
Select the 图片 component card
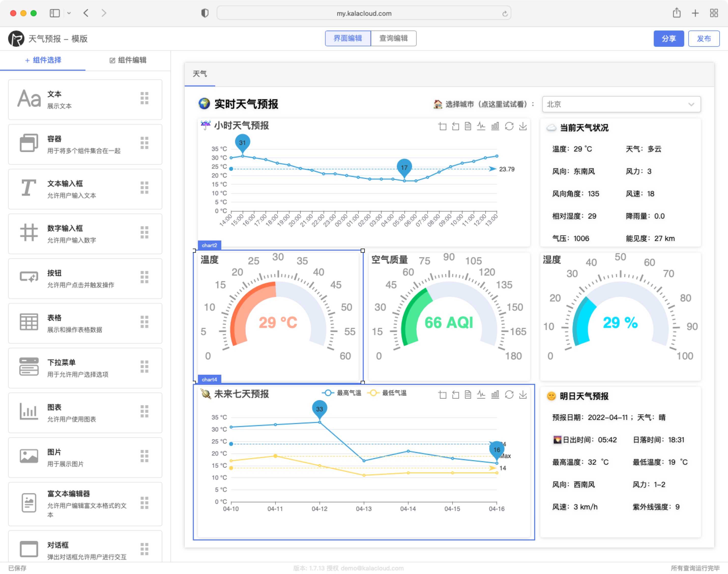click(85, 457)
